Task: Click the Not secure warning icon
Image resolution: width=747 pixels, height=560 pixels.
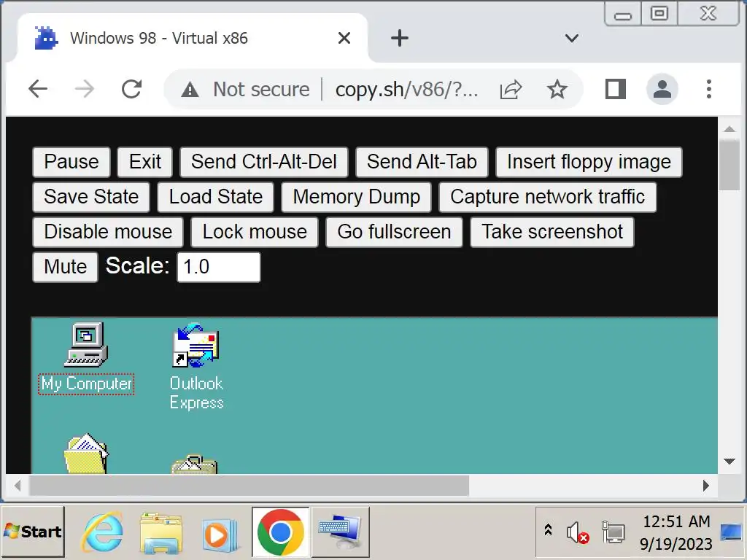Action: point(190,89)
